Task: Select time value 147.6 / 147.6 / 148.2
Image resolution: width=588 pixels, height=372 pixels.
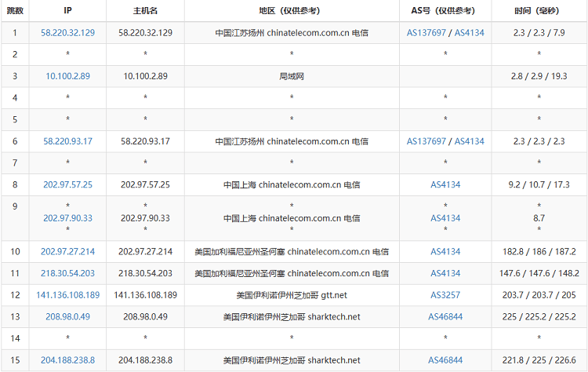Action: pyautogui.click(x=539, y=273)
